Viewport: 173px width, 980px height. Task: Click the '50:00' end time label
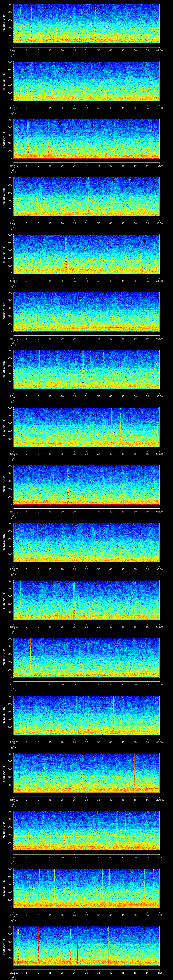(x=159, y=223)
